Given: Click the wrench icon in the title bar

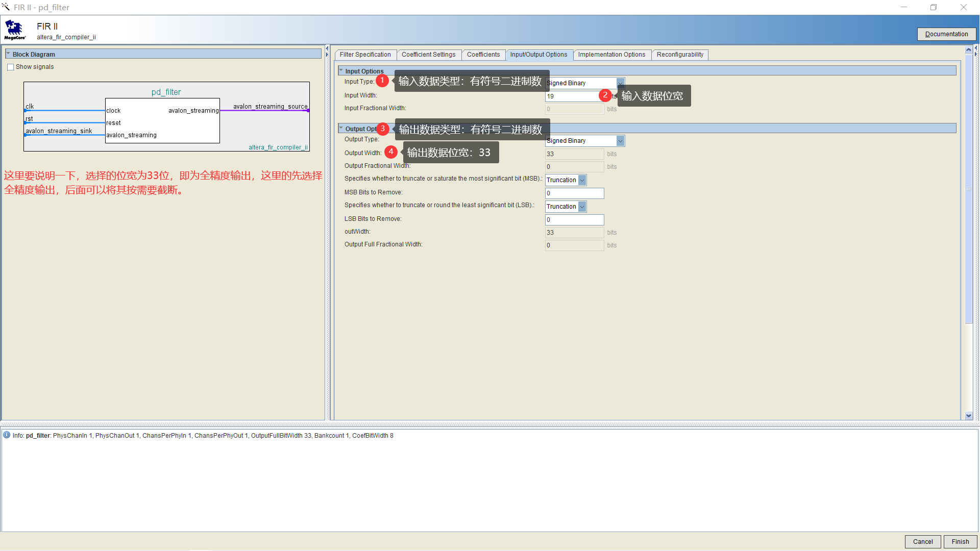Looking at the screenshot, I should 6,7.
